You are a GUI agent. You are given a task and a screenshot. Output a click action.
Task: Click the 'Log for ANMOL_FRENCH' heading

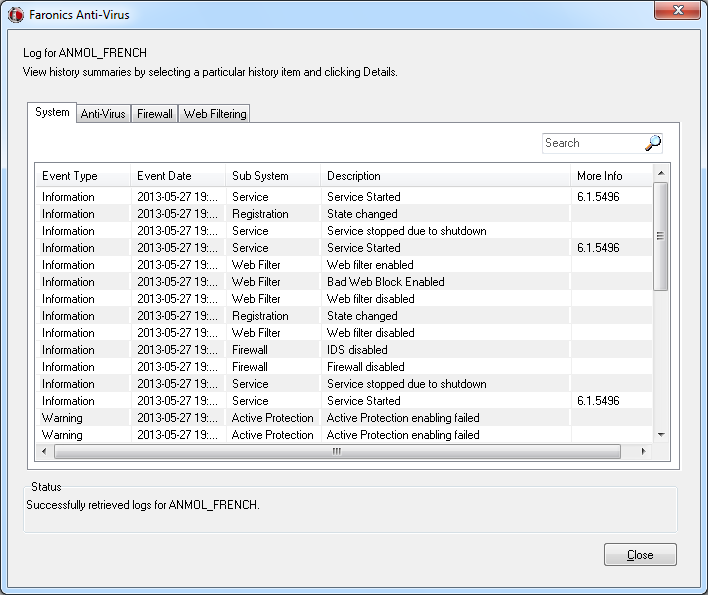(x=85, y=53)
